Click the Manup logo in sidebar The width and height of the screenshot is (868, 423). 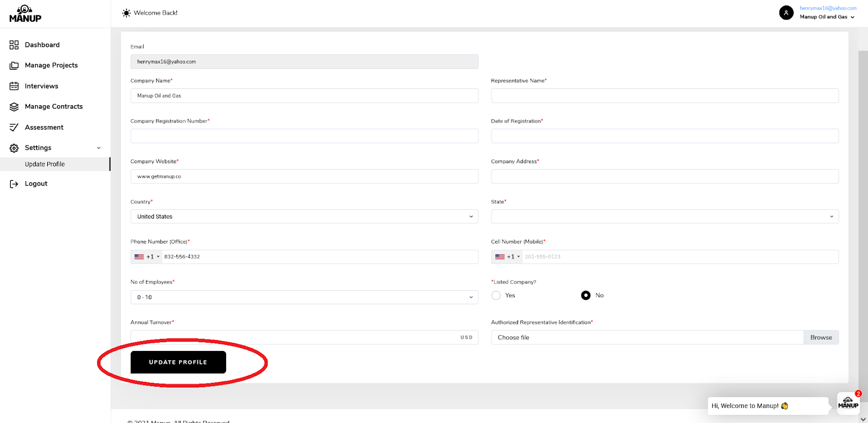point(25,14)
